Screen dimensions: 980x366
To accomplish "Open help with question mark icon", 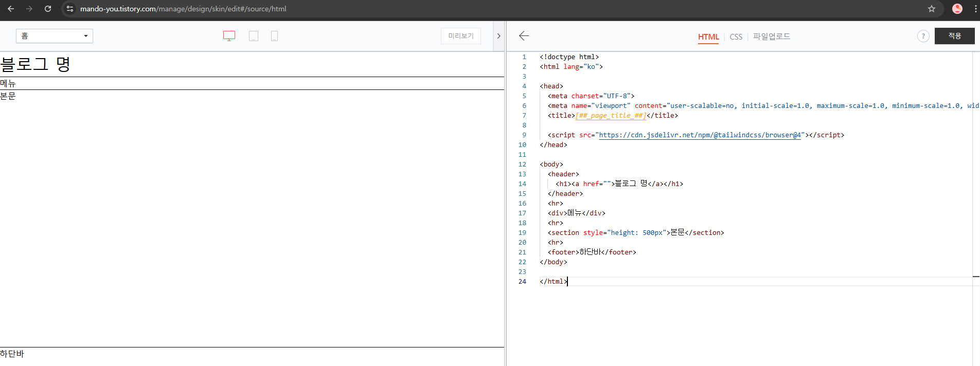I will pyautogui.click(x=923, y=36).
